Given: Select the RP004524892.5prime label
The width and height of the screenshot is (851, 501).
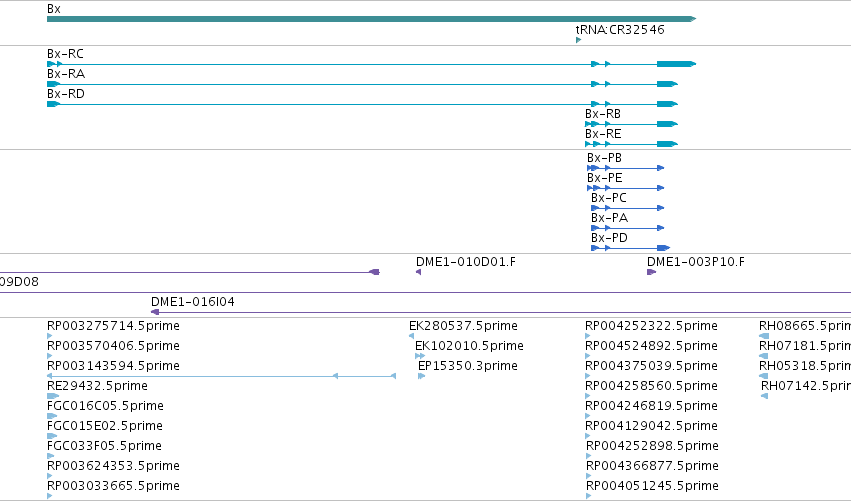Looking at the screenshot, I should pyautogui.click(x=651, y=346).
